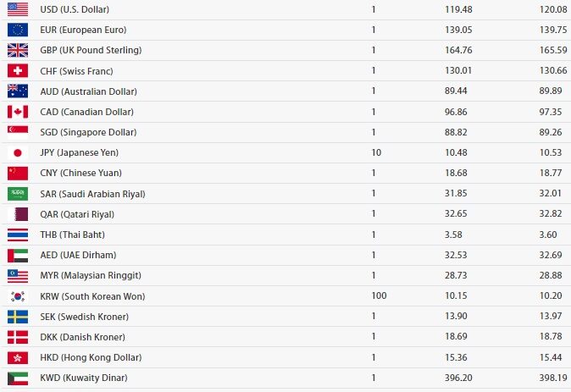Image resolution: width=571 pixels, height=392 pixels.
Task: Select the UK flag icon
Action: click(x=18, y=50)
